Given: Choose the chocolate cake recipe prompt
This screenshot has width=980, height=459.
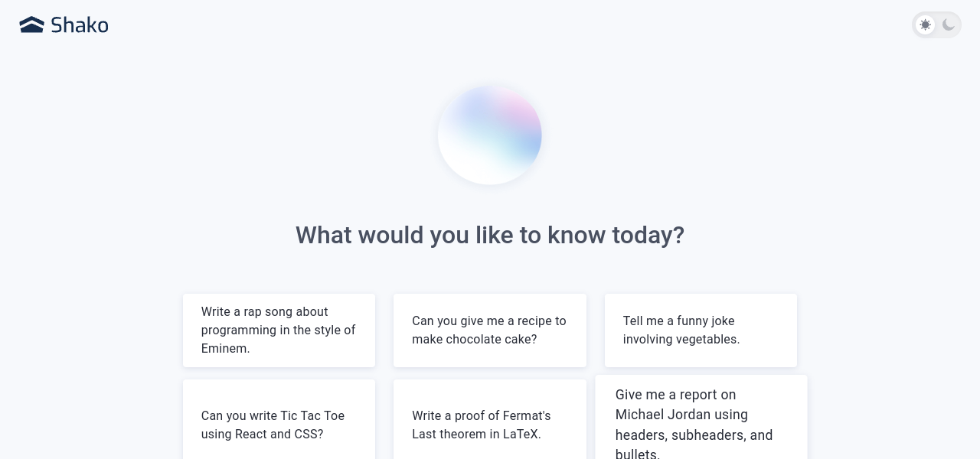Looking at the screenshot, I should (x=490, y=330).
